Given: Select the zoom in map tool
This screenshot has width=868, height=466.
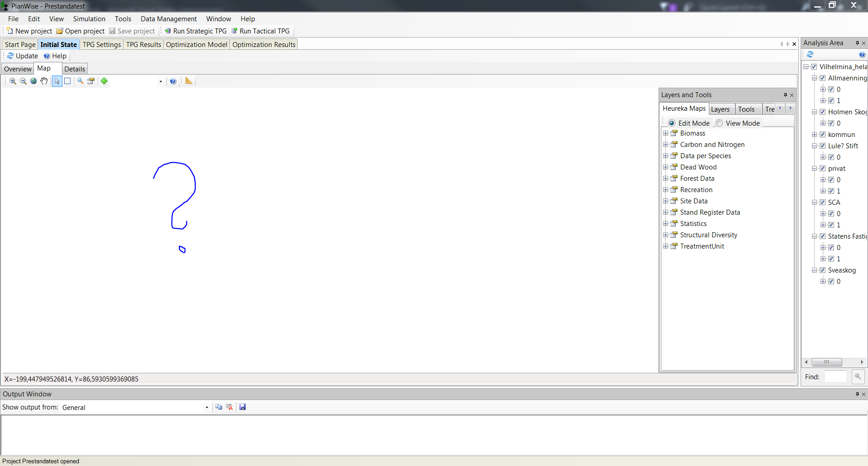Looking at the screenshot, I should point(13,81).
